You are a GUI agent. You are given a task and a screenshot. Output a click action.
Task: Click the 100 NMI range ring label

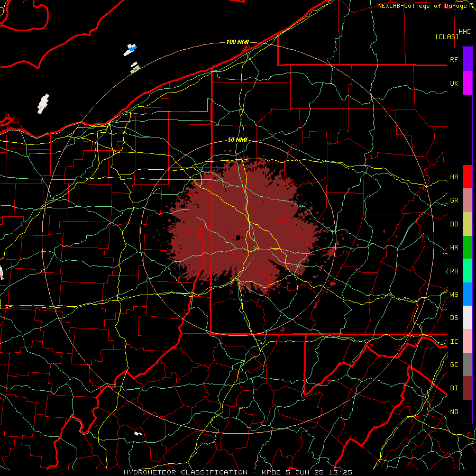click(x=237, y=42)
